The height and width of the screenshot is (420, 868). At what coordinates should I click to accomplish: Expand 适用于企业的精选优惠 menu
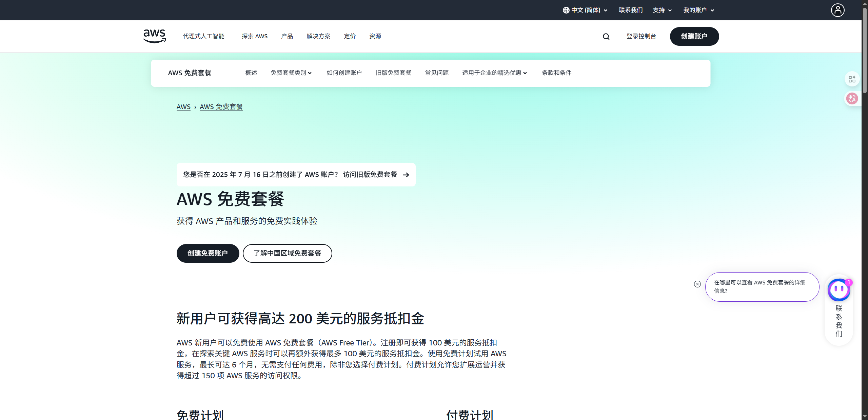pyautogui.click(x=494, y=73)
